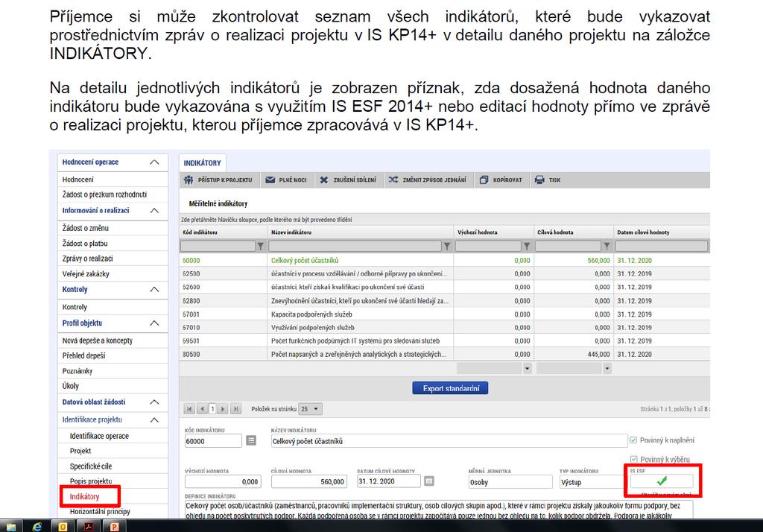Open file explorer from the taskbar

[10, 526]
